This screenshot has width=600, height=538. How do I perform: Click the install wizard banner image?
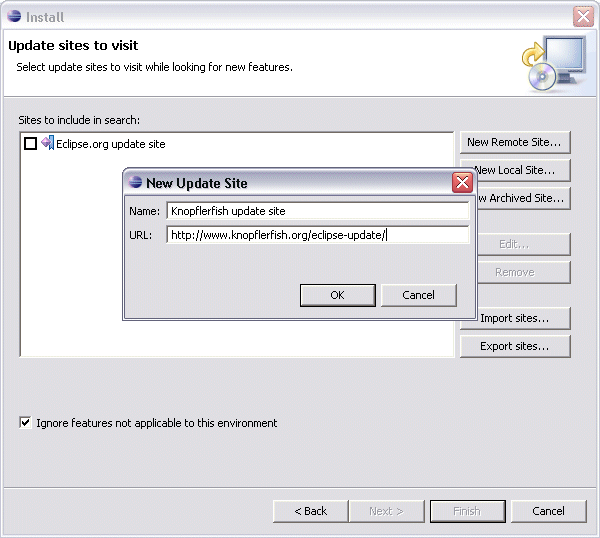coord(553,63)
